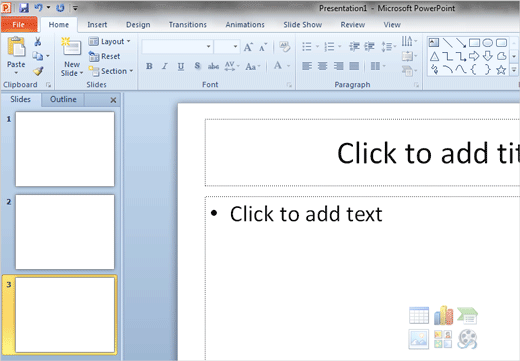
Task: Select the text box shape in gallery
Action: click(434, 42)
